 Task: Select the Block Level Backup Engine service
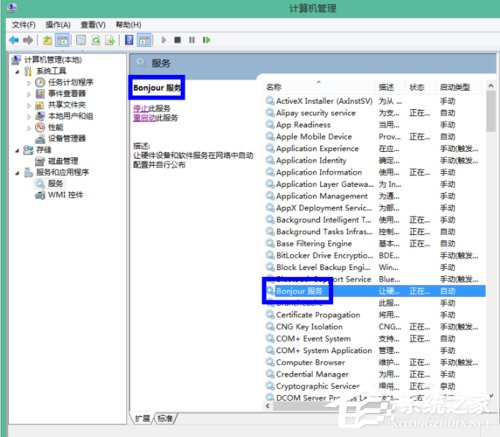point(323,267)
